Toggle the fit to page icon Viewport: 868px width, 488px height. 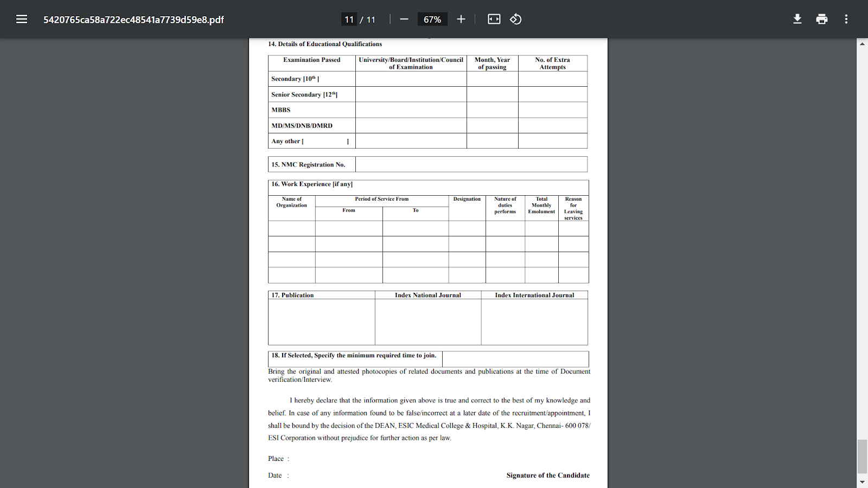tap(494, 20)
